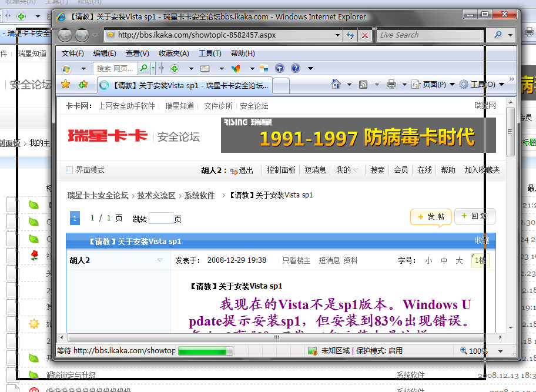Go back with the IE Back arrow
536x392 pixels.
[65, 35]
